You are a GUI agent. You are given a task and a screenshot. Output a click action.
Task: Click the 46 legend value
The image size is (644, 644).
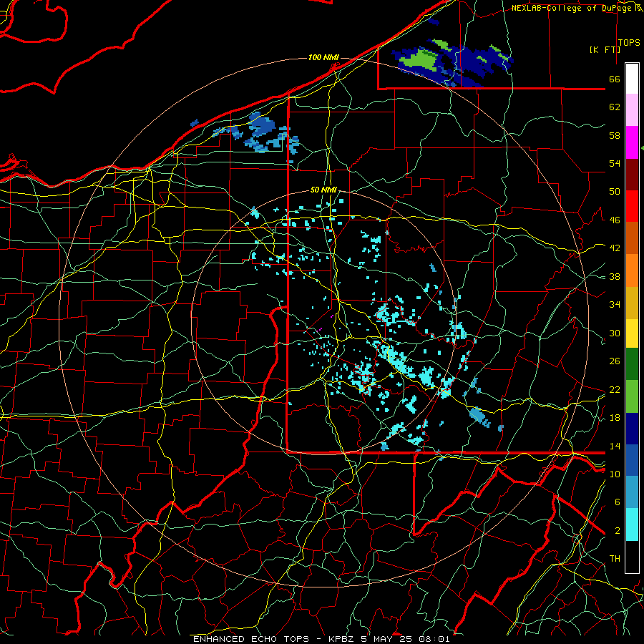[615, 220]
